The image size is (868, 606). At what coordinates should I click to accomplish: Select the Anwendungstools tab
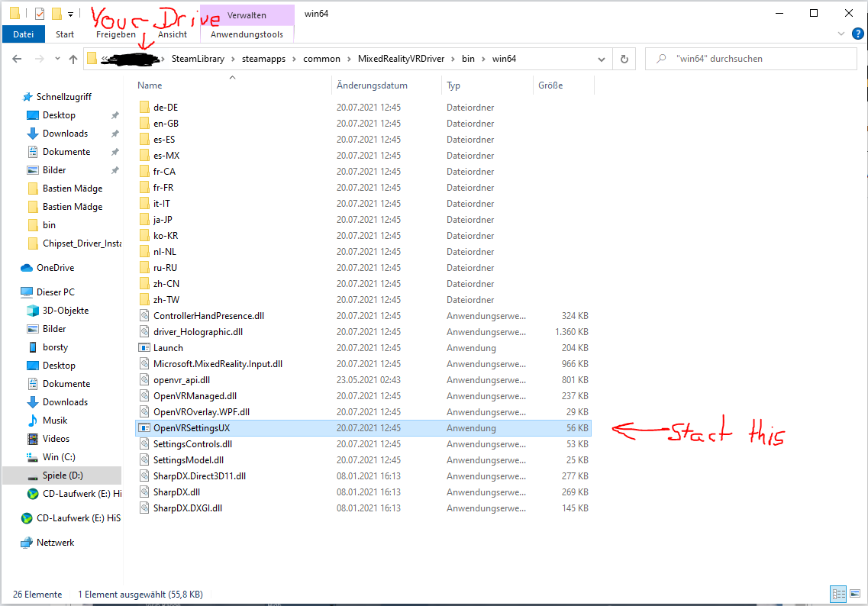(247, 34)
